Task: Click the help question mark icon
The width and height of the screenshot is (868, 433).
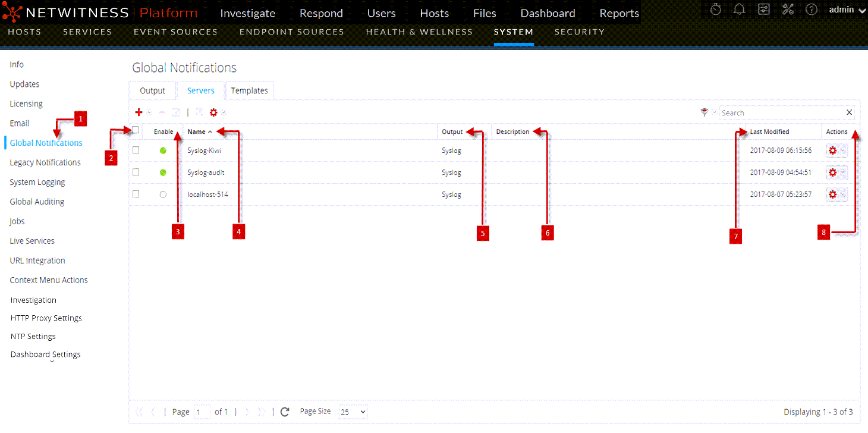Action: 812,10
